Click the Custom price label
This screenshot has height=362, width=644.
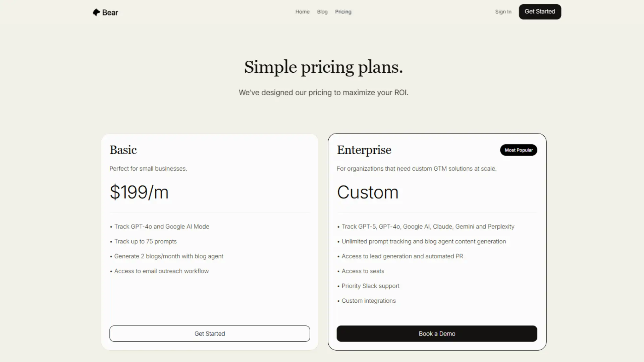(x=367, y=192)
